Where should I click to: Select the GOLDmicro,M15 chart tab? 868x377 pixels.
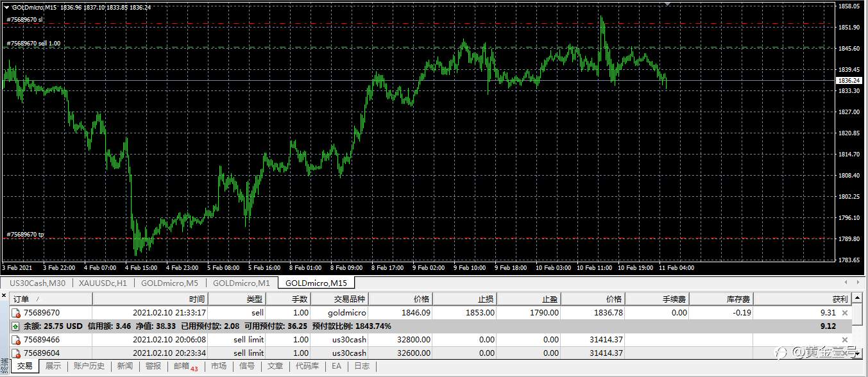pyautogui.click(x=316, y=283)
